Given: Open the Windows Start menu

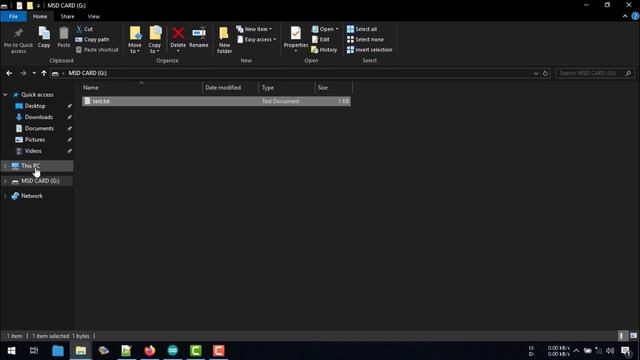Looking at the screenshot, I should point(11,351).
